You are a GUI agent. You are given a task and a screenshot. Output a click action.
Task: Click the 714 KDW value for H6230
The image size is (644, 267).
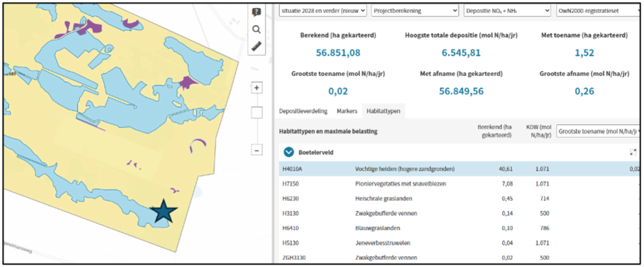tap(544, 198)
